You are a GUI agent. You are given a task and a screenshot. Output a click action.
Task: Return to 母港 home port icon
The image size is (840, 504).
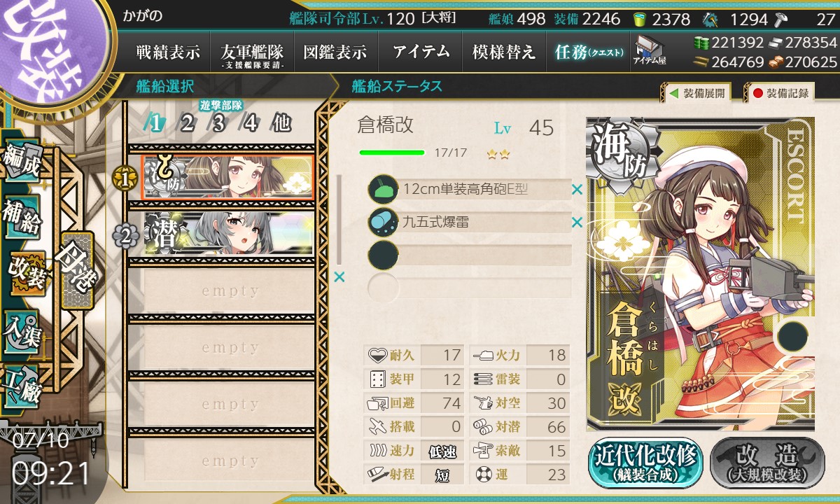[x=76, y=270]
